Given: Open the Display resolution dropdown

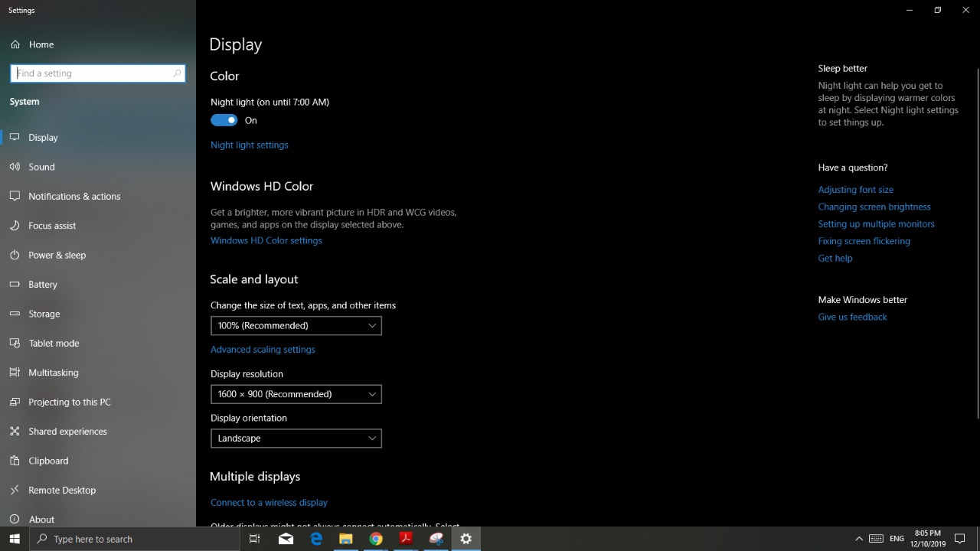Looking at the screenshot, I should point(296,394).
